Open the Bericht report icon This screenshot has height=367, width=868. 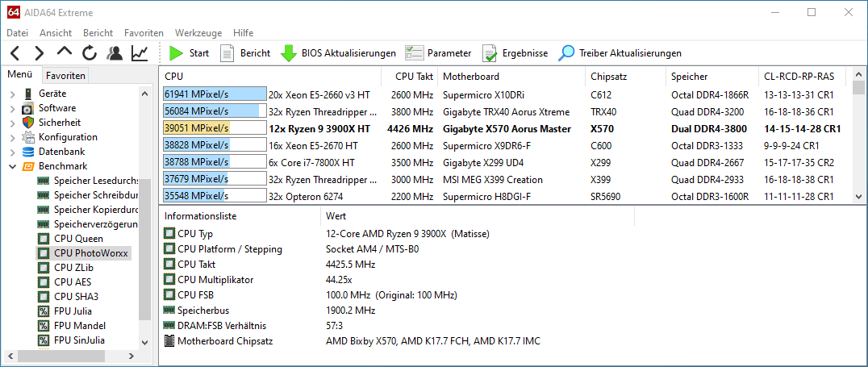tap(227, 53)
